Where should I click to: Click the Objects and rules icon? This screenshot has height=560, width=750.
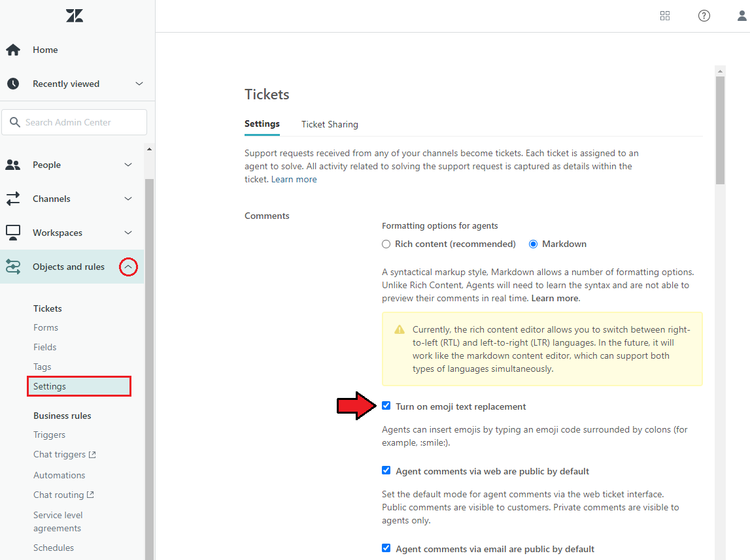(13, 267)
